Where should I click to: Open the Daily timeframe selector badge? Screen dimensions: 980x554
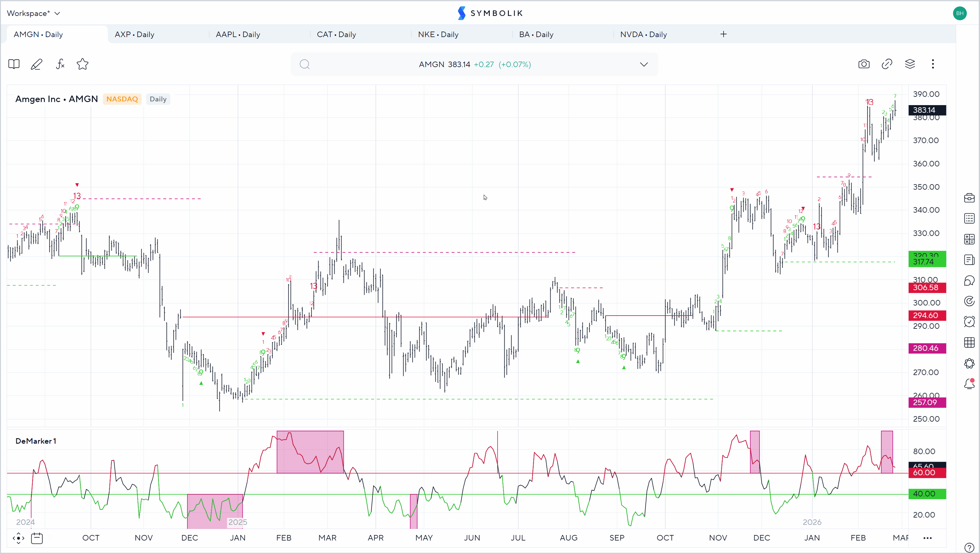[158, 99]
